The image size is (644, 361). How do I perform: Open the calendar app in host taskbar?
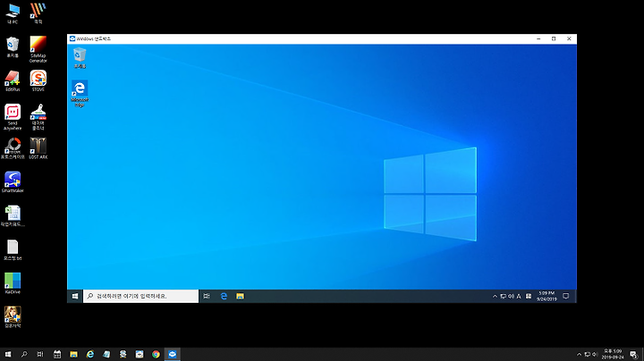(x=57, y=355)
